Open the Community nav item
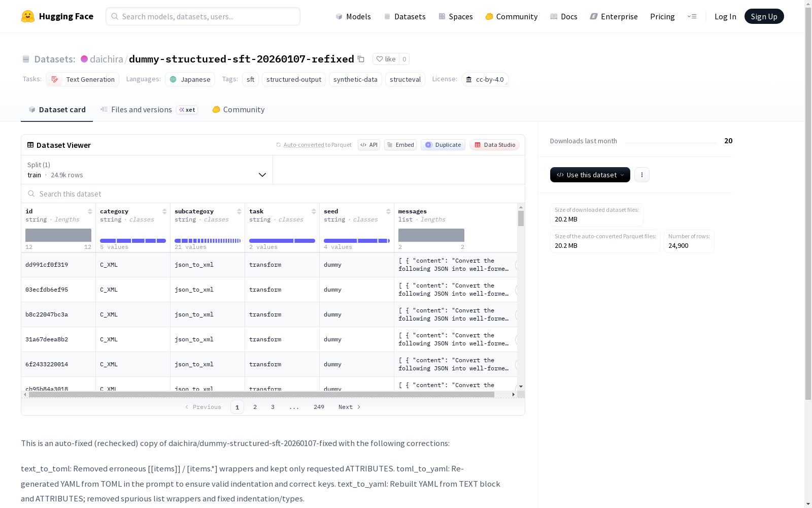 coord(512,16)
